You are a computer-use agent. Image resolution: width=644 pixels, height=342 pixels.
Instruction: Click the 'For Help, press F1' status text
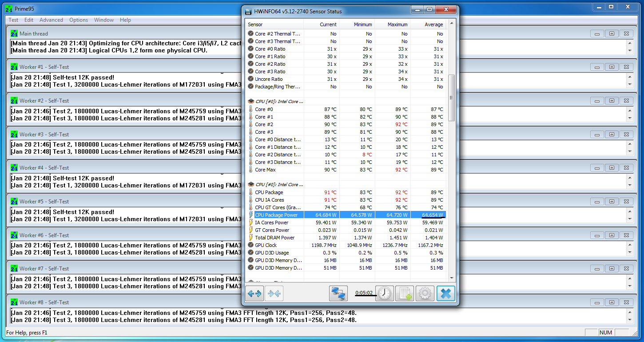[x=27, y=332]
